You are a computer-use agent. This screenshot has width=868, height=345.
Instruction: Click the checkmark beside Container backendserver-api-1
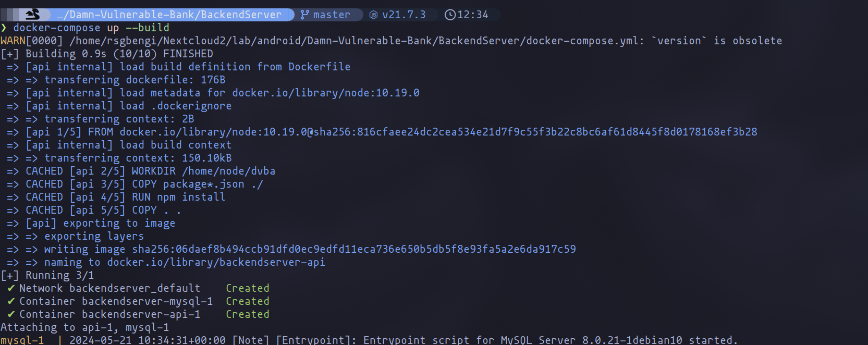[x=11, y=314]
